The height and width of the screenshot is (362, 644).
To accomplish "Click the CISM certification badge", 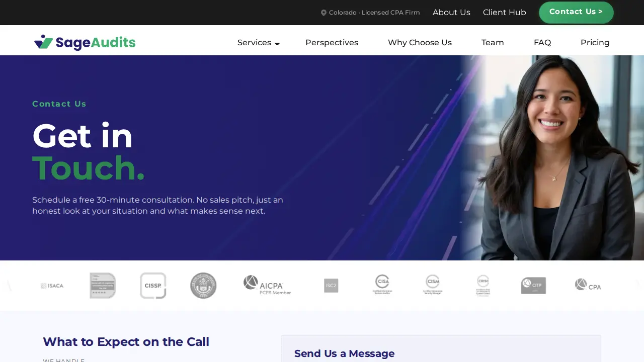I will [x=433, y=285].
